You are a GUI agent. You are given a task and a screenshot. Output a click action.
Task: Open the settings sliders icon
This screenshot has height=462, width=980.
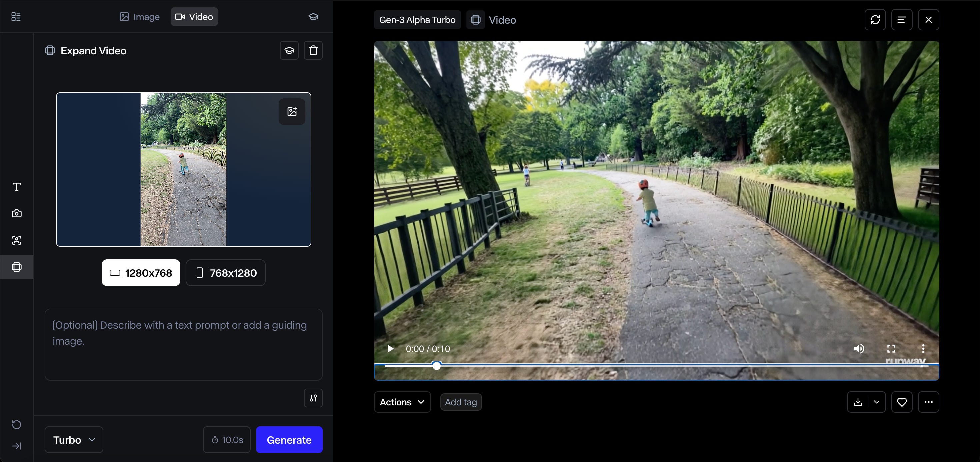pos(313,398)
